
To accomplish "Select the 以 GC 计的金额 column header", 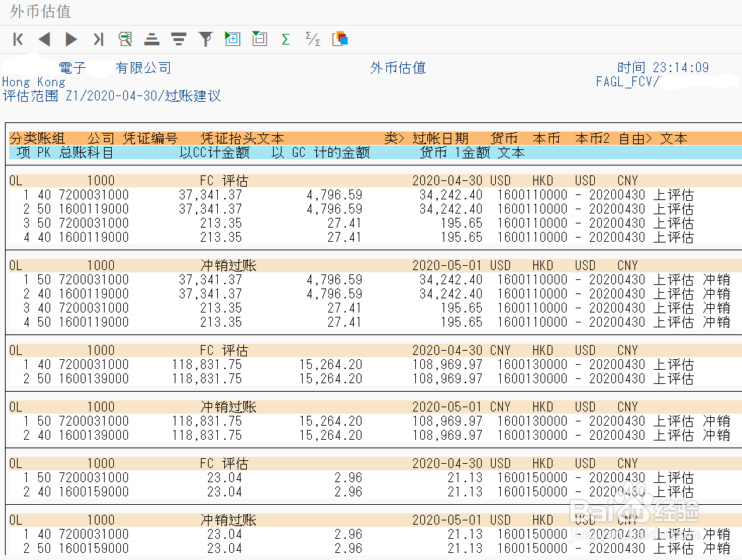I will (320, 153).
